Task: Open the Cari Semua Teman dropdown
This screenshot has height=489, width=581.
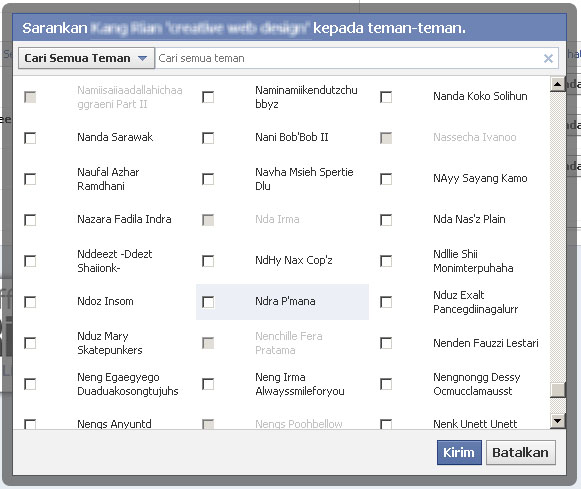Action: (x=86, y=58)
